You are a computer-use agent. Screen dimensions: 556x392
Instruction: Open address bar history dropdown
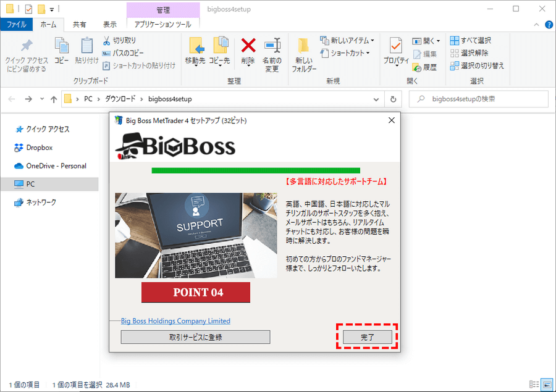point(376,99)
